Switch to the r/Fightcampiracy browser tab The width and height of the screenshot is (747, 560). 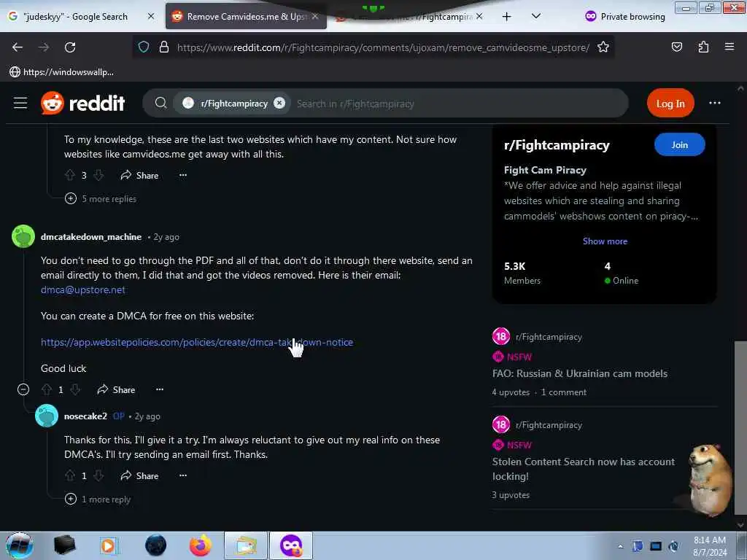pyautogui.click(x=410, y=17)
